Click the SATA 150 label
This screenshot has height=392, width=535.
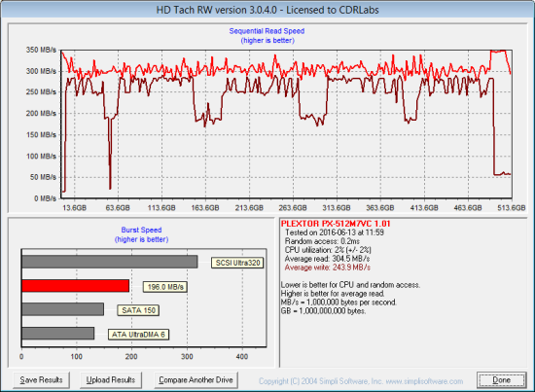[x=138, y=310]
